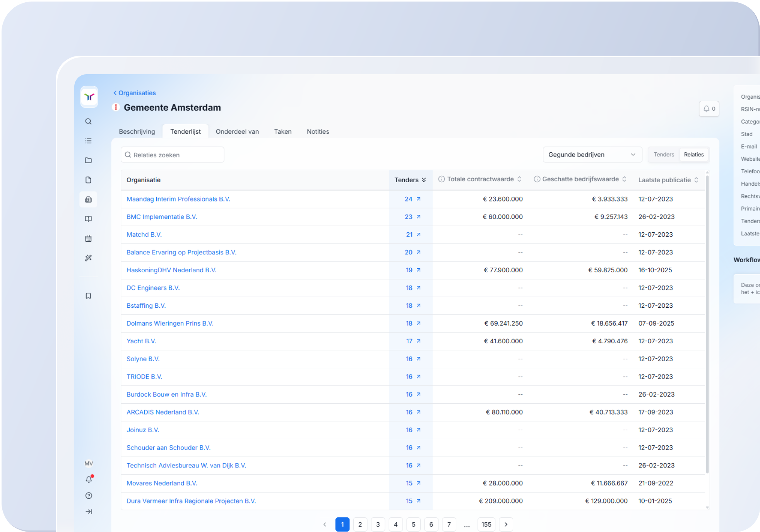Open the Taken tab
This screenshot has width=760, height=532.
click(283, 131)
